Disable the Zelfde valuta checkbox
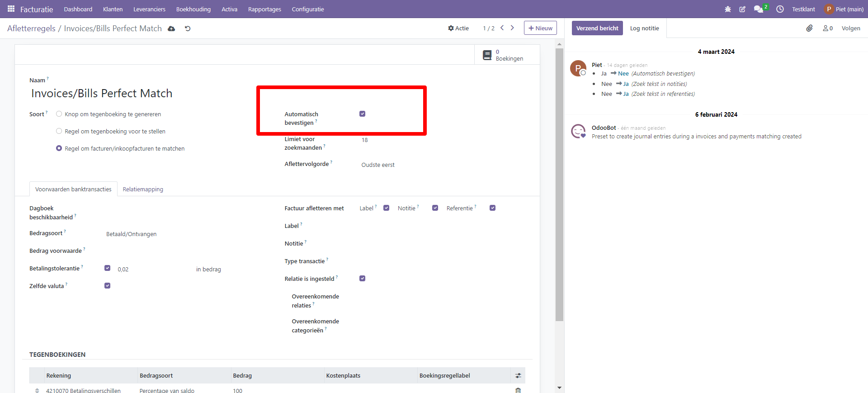Image resolution: width=868 pixels, height=393 pixels. tap(107, 286)
